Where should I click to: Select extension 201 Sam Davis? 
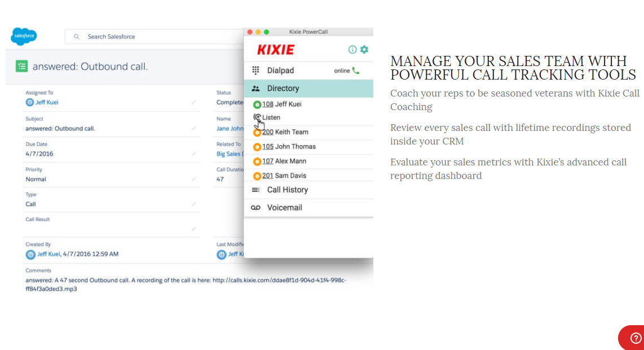[284, 176]
